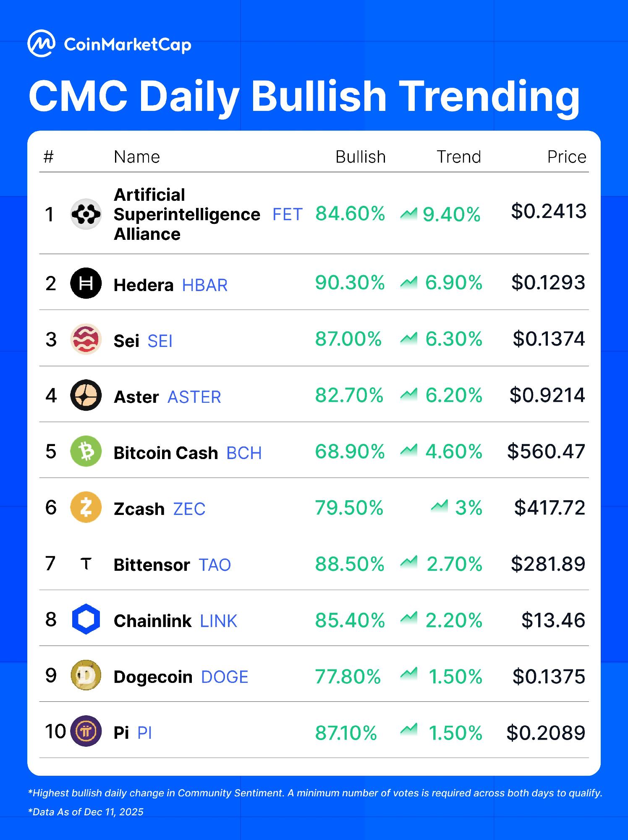This screenshot has height=840, width=628.
Task: Select the Dogecoin coin icon
Action: (86, 675)
